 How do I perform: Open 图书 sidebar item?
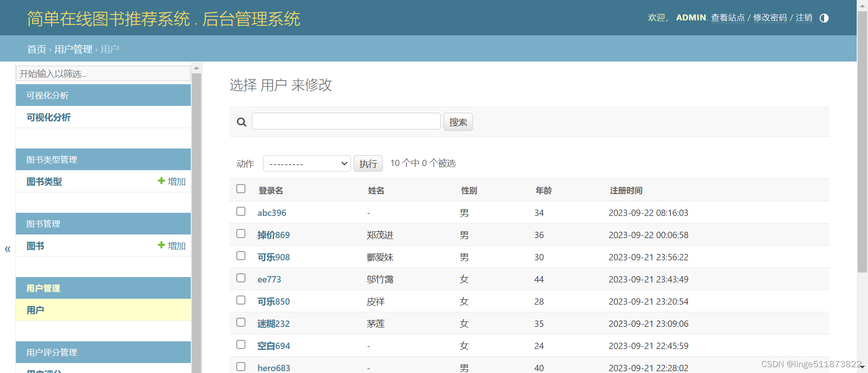point(35,246)
